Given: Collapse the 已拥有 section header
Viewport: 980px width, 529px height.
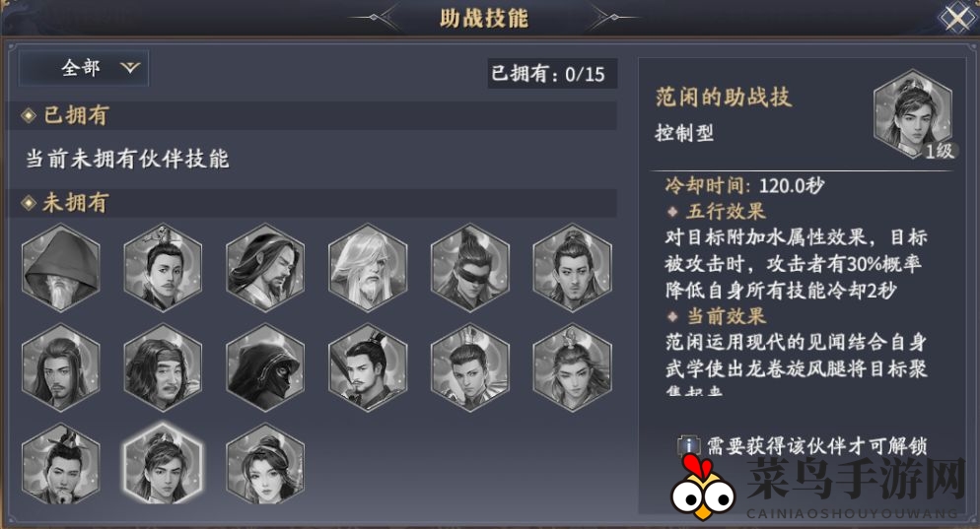Looking at the screenshot, I should point(313,115).
